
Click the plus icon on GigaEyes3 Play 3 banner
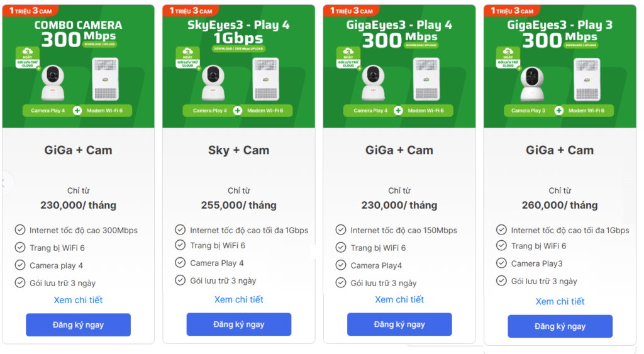click(x=559, y=111)
